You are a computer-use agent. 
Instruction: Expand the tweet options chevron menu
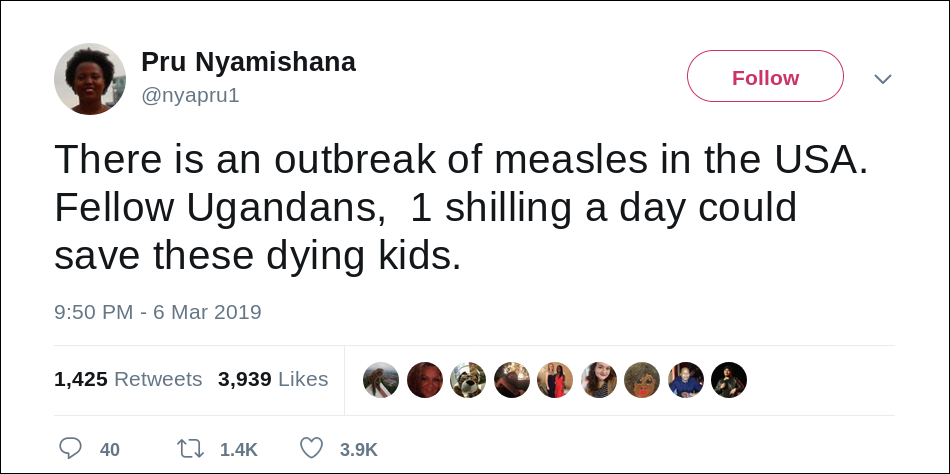coord(883,79)
